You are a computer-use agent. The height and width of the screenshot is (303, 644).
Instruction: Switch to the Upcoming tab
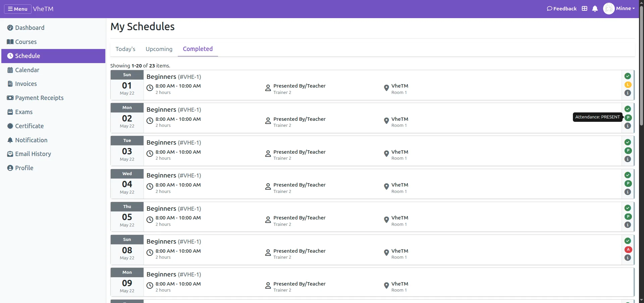coord(159,49)
